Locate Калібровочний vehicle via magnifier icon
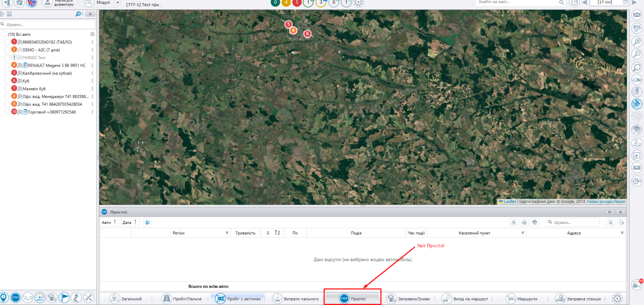Screen dimensions: 644x305 (19, 73)
